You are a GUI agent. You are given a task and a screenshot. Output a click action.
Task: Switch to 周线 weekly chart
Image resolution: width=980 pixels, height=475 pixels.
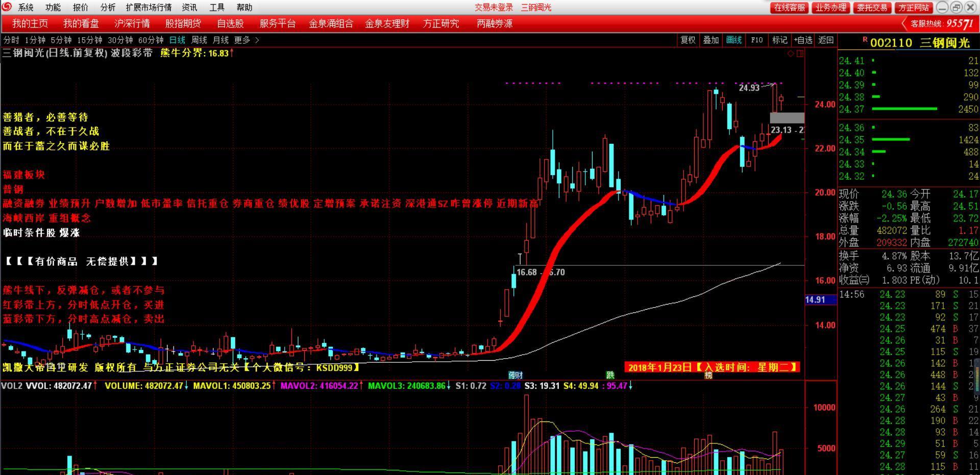point(199,40)
